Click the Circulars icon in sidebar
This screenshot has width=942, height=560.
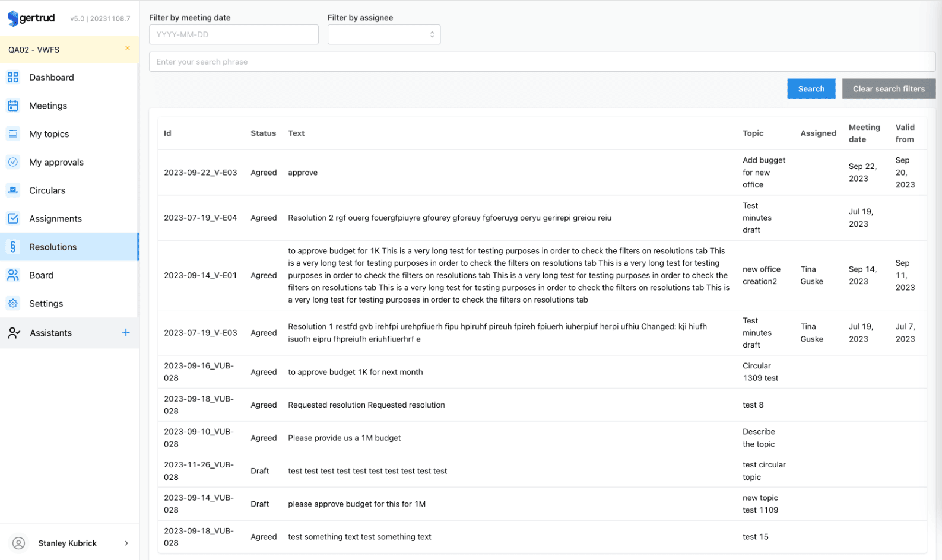click(13, 190)
